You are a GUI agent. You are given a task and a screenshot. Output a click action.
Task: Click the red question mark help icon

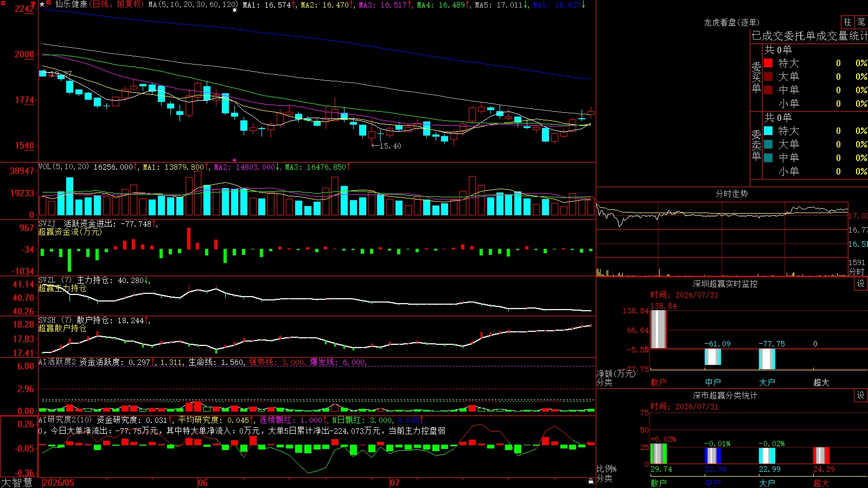[x=33, y=4]
